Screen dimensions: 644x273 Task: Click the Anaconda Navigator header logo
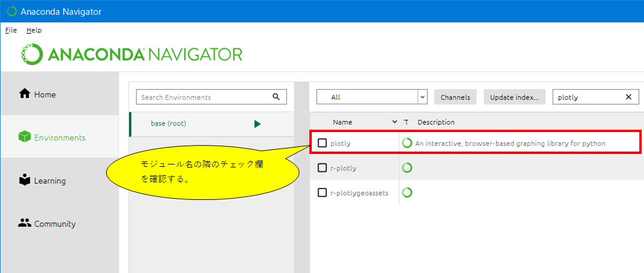(x=132, y=54)
